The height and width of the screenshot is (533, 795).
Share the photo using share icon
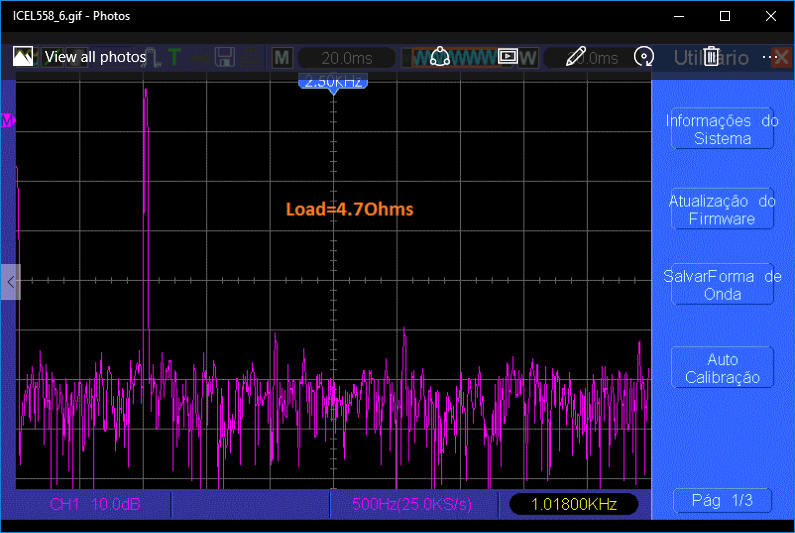tap(440, 57)
